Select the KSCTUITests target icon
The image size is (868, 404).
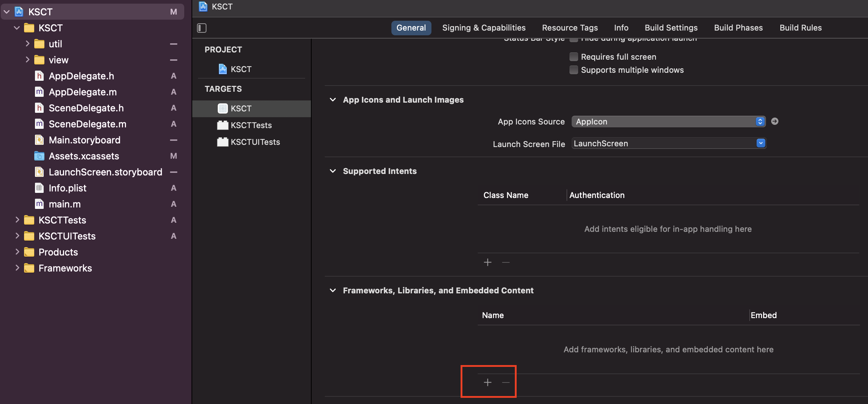click(222, 142)
